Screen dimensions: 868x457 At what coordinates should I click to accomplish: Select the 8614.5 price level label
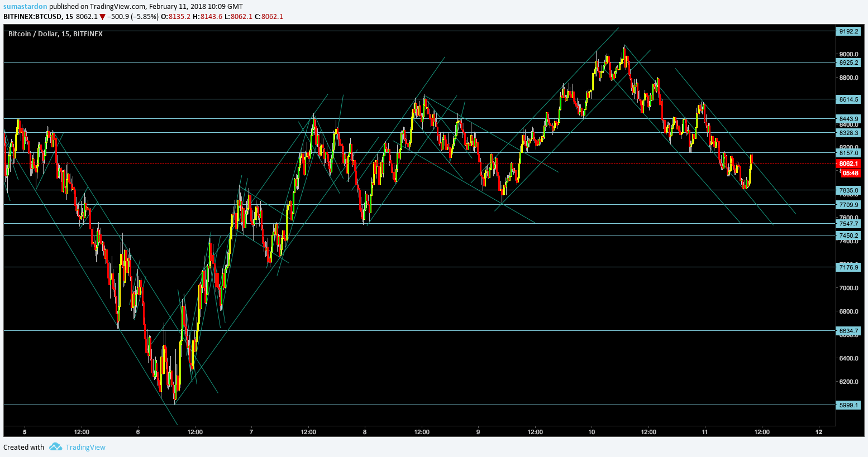coord(848,99)
